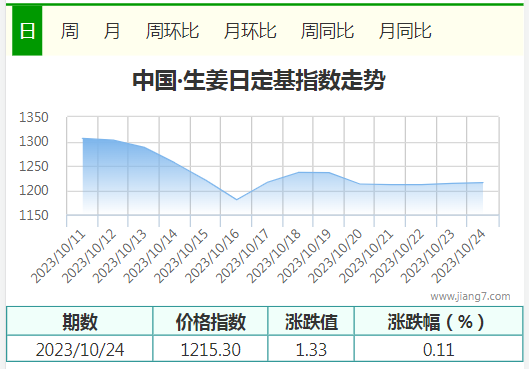Click the 价格指数 column header

[211, 321]
